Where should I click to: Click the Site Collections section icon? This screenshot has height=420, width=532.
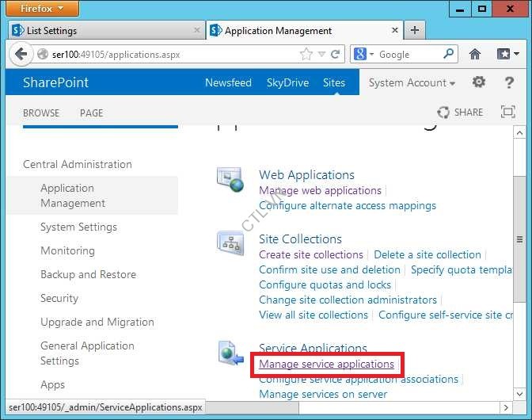[x=230, y=243]
